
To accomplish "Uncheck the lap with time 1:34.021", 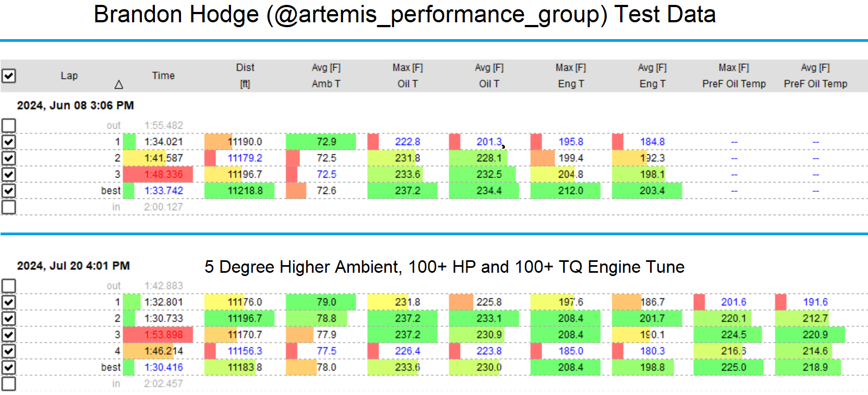I will (x=9, y=142).
